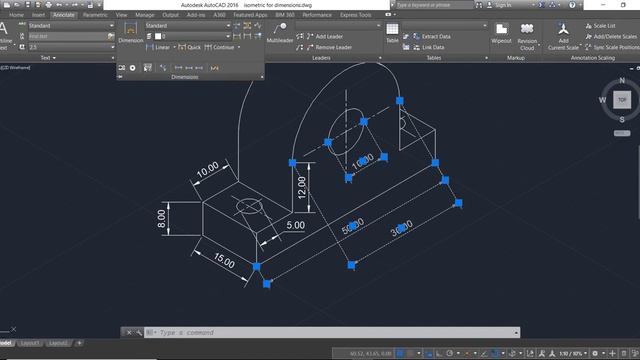The image size is (640, 360).
Task: Click Sync Scale Positions tool
Action: 612,47
